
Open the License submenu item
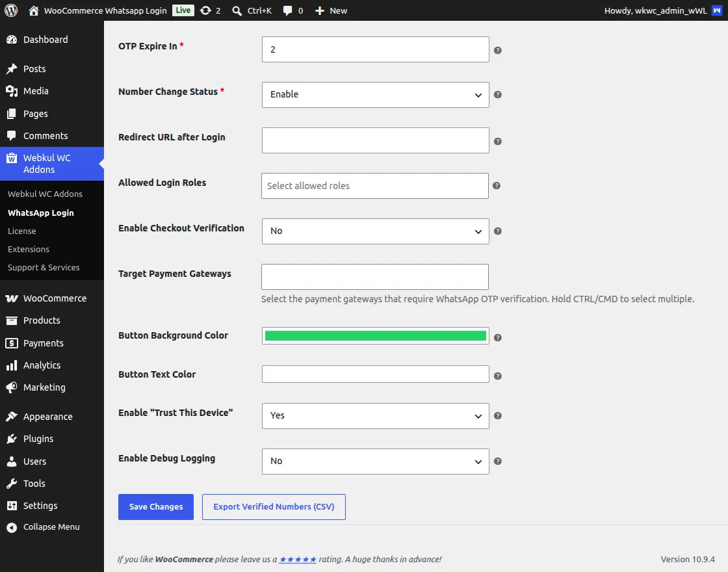[x=22, y=231]
